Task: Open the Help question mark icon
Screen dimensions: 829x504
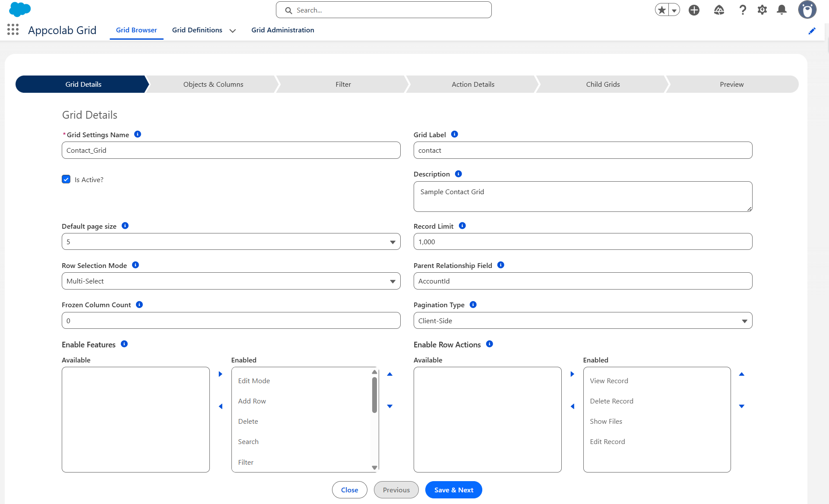Action: [x=743, y=10]
